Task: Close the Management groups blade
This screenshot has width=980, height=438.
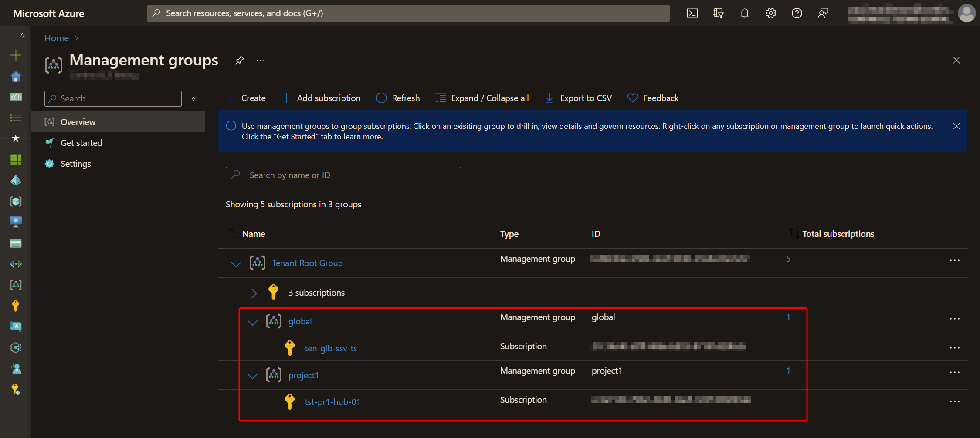Action: (x=956, y=60)
